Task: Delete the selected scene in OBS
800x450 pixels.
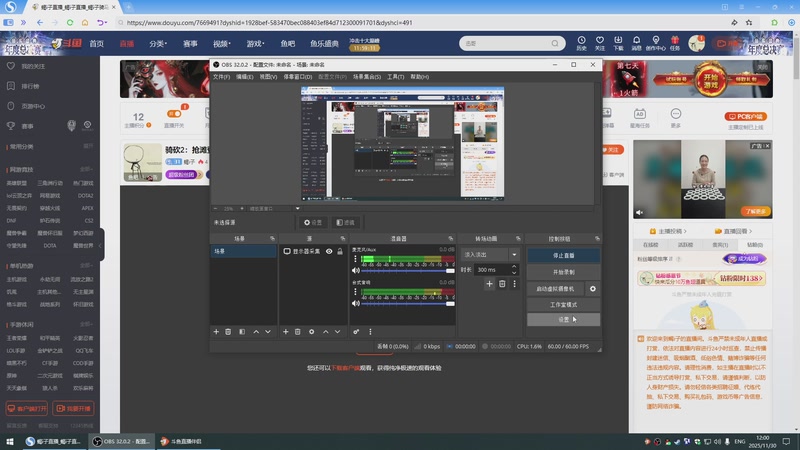Action: [x=228, y=332]
